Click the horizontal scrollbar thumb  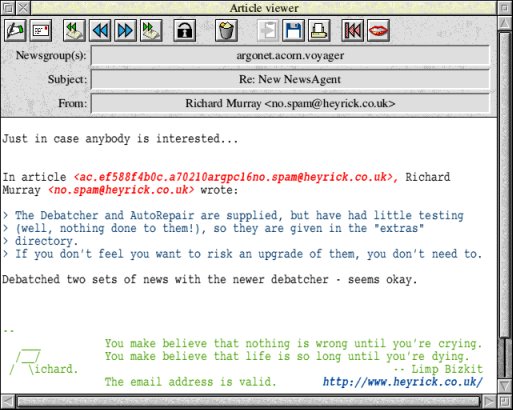pos(248,402)
